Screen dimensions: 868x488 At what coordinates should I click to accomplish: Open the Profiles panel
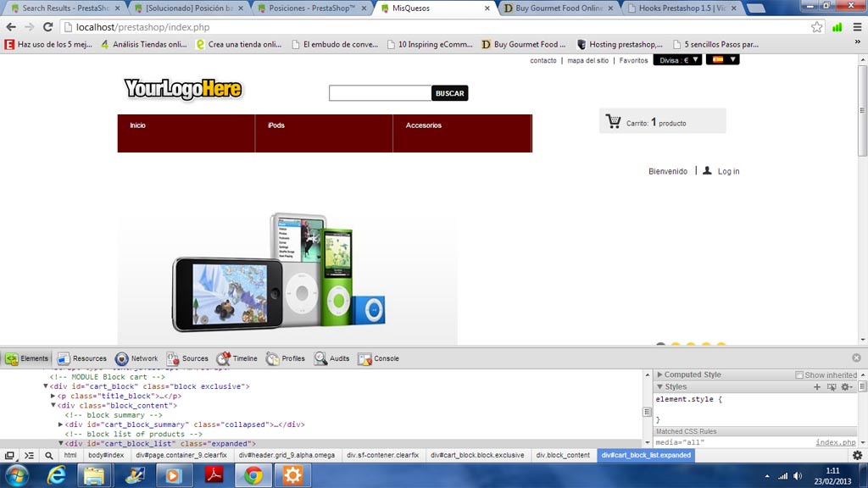(286, 358)
